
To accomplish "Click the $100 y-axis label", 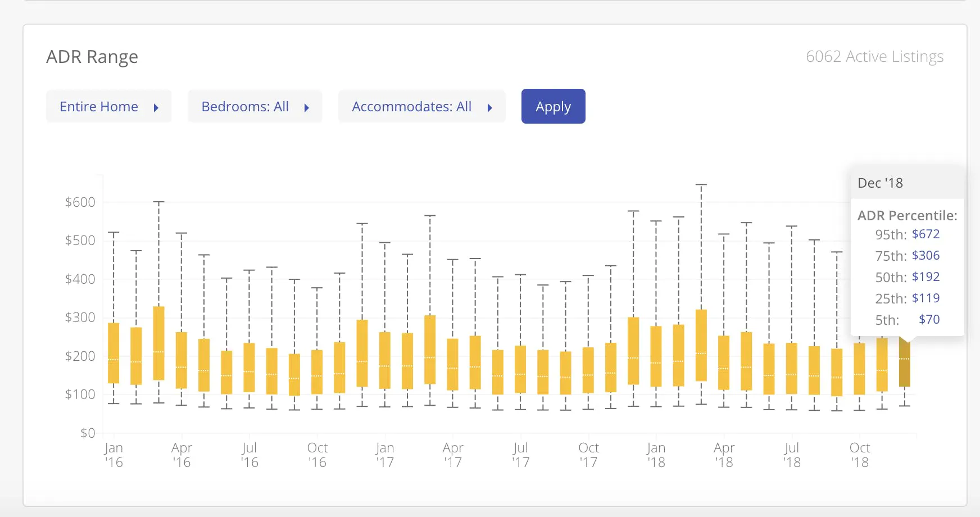I will (x=80, y=394).
